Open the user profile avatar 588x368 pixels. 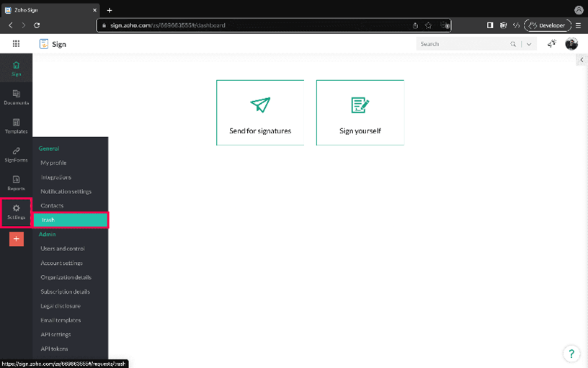(571, 44)
